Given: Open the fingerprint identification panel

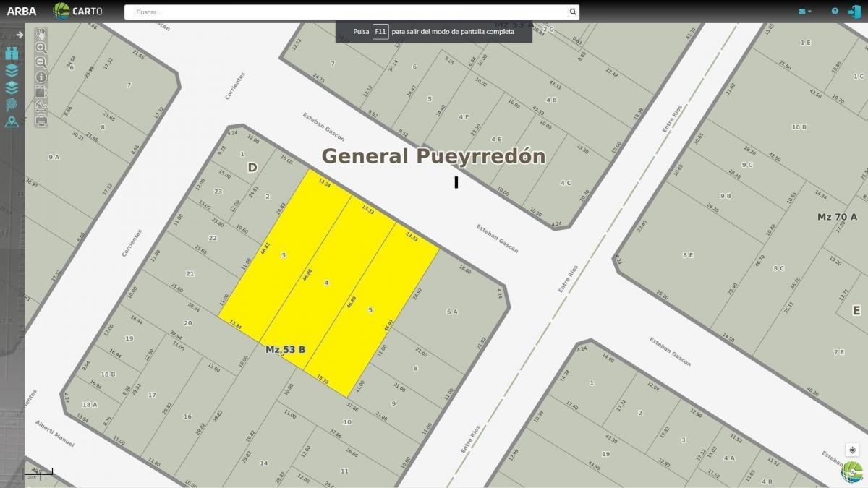Looking at the screenshot, I should click(x=12, y=105).
